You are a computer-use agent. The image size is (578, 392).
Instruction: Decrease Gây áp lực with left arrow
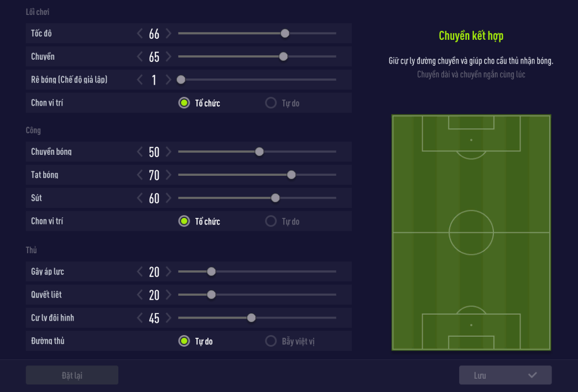(x=140, y=272)
